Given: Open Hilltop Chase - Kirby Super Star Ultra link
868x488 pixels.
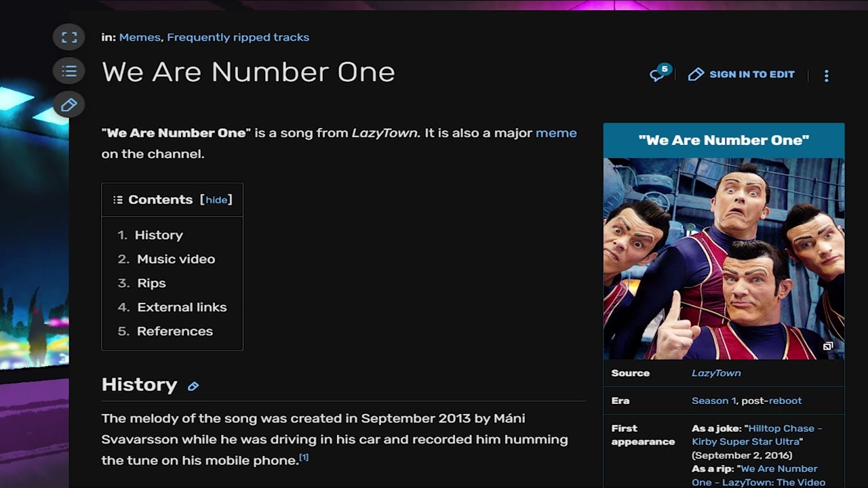Looking at the screenshot, I should point(757,435).
